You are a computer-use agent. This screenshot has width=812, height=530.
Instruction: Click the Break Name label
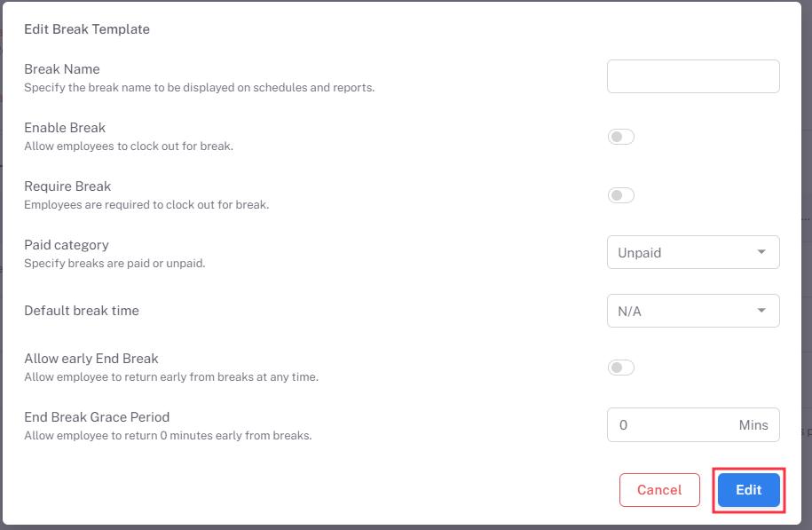[62, 69]
